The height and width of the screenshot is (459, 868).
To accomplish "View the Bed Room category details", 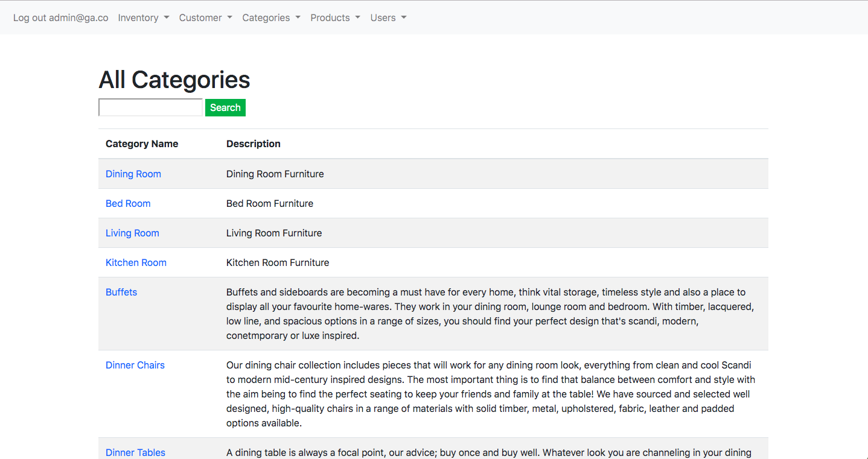I will point(128,203).
